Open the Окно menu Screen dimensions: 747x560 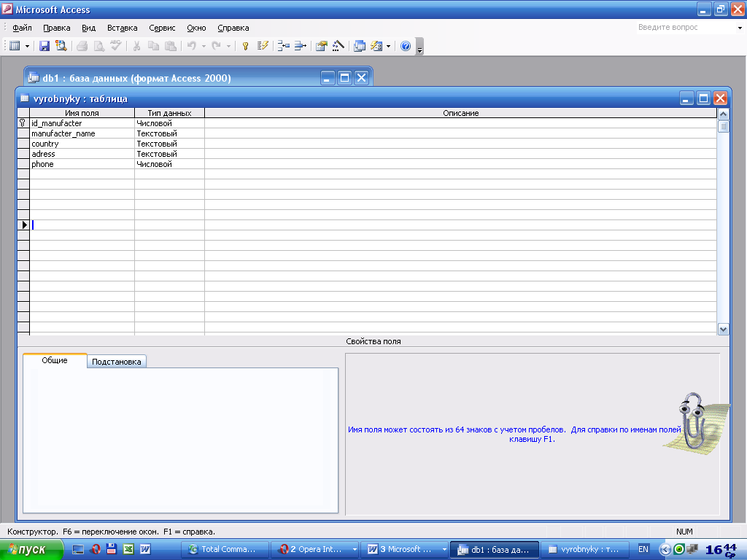tap(196, 28)
